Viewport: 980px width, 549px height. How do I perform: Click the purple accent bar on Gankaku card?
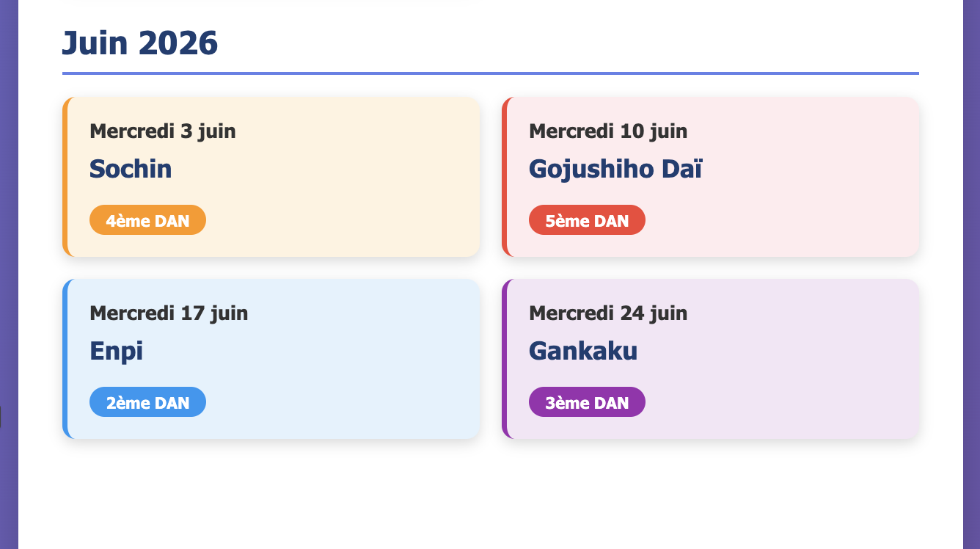tap(505, 359)
